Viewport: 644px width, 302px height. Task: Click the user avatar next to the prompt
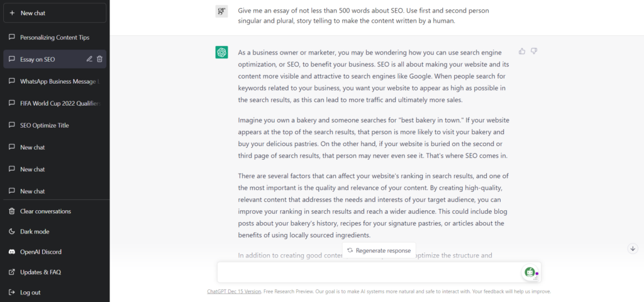coord(222,11)
